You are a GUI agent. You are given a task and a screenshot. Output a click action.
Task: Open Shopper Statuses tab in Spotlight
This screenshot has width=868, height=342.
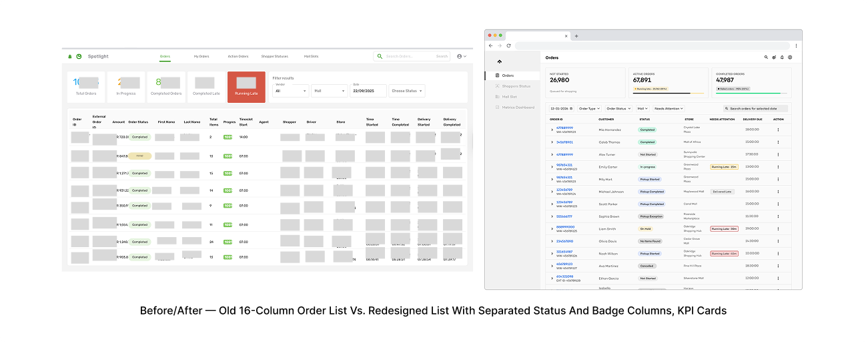(x=274, y=57)
